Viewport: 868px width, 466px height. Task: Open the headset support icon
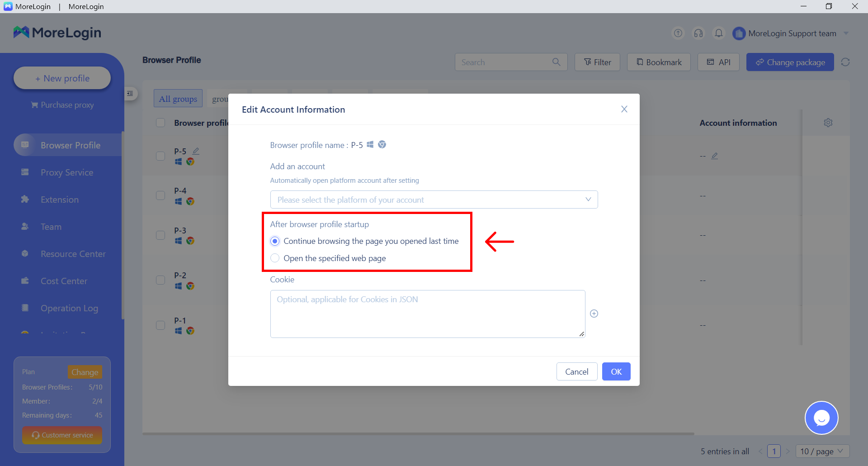pyautogui.click(x=698, y=33)
